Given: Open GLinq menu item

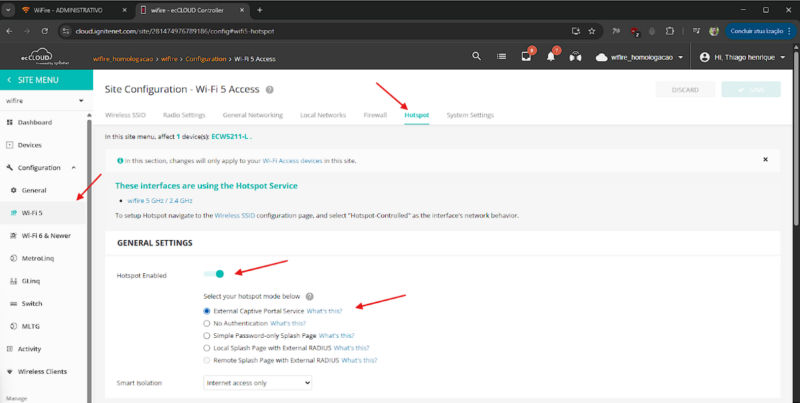Looking at the screenshot, I should [x=31, y=281].
